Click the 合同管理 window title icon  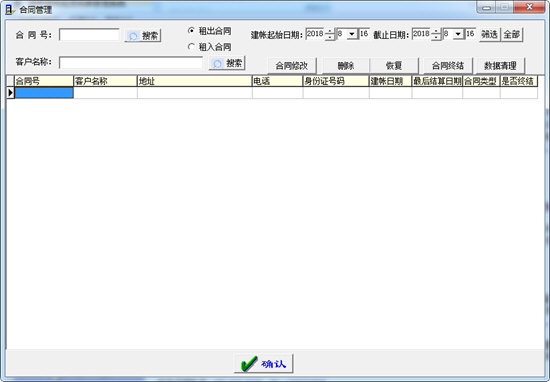[x=10, y=9]
